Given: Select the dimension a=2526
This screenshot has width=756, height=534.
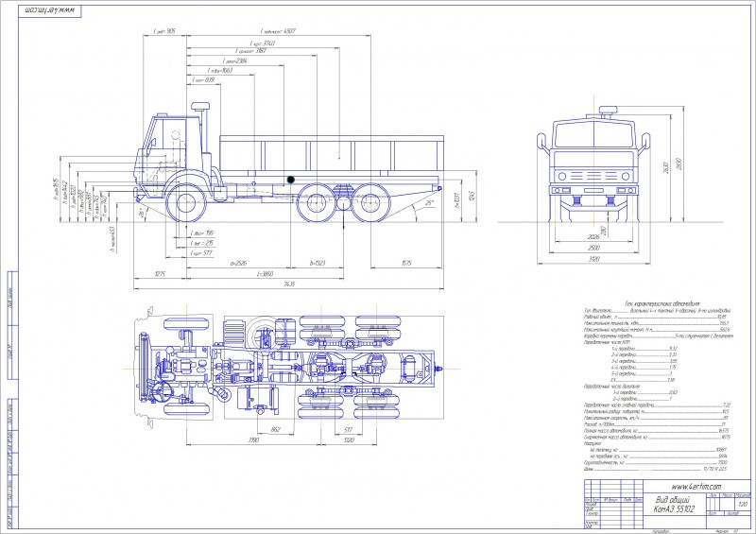Looking at the screenshot, I should click(x=238, y=263).
